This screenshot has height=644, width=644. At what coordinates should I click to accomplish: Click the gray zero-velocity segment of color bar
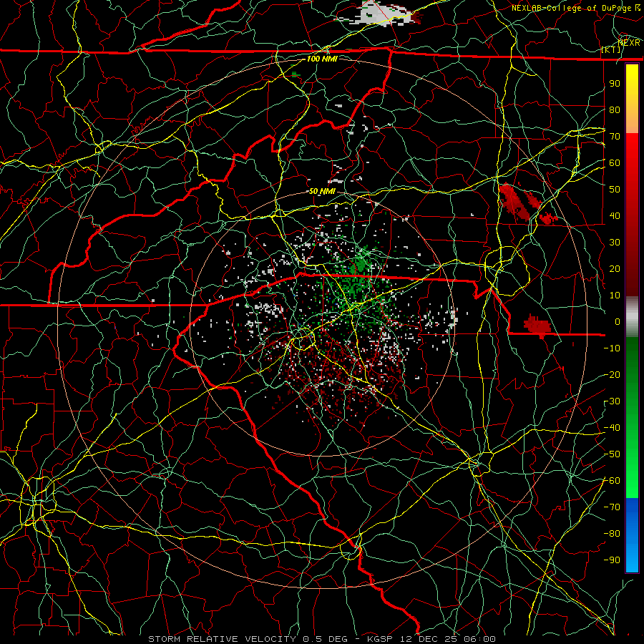click(632, 316)
